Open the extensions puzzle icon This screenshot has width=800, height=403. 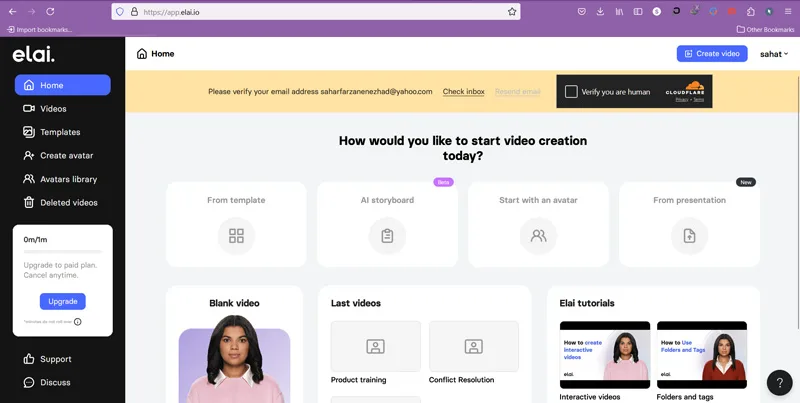pos(751,11)
